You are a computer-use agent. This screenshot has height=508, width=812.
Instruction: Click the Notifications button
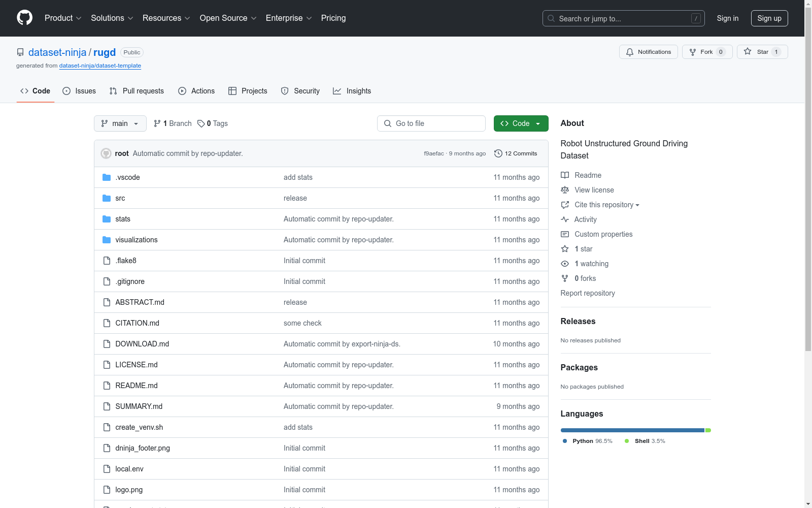[x=649, y=52]
